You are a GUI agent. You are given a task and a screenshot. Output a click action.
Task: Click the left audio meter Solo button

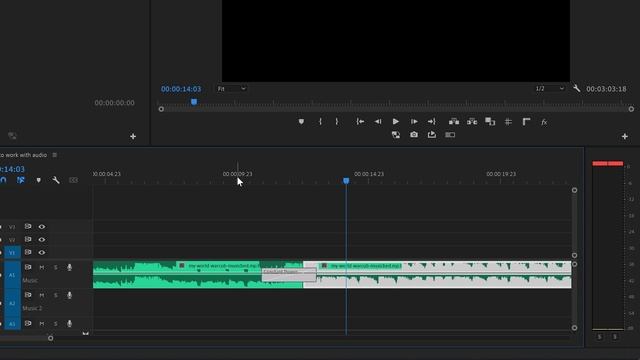(600, 337)
